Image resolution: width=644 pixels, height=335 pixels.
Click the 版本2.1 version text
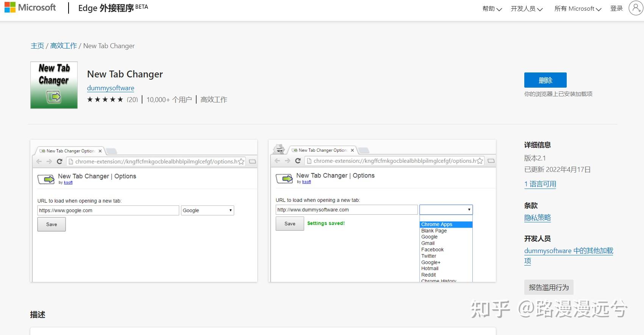(x=535, y=158)
